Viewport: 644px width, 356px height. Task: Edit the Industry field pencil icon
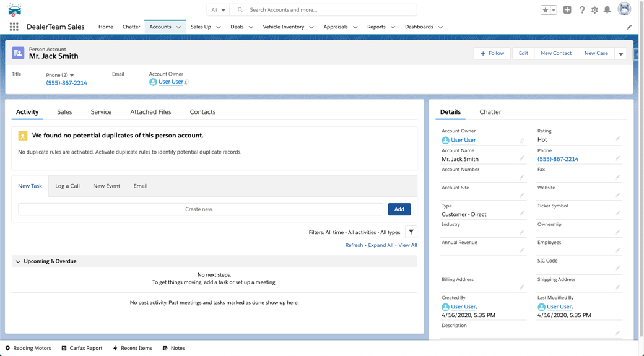521,232
